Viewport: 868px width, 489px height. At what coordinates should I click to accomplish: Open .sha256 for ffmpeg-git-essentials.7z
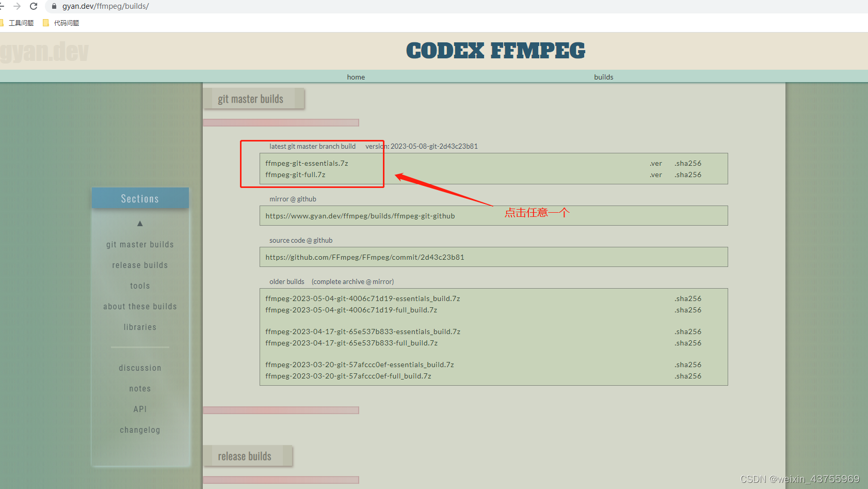[x=688, y=163]
